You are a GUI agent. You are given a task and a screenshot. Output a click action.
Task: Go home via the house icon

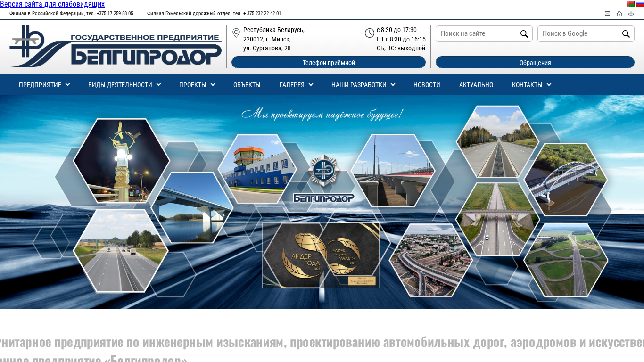(619, 13)
